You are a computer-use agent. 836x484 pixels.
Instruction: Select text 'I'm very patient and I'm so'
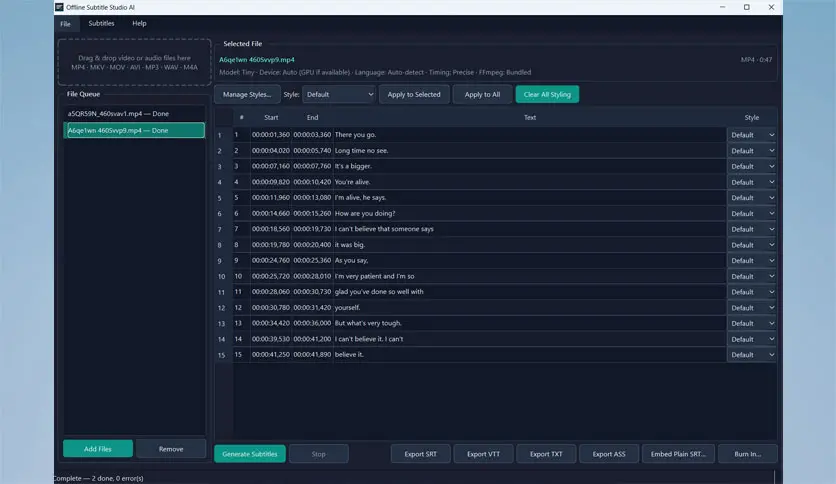pyautogui.click(x=374, y=276)
